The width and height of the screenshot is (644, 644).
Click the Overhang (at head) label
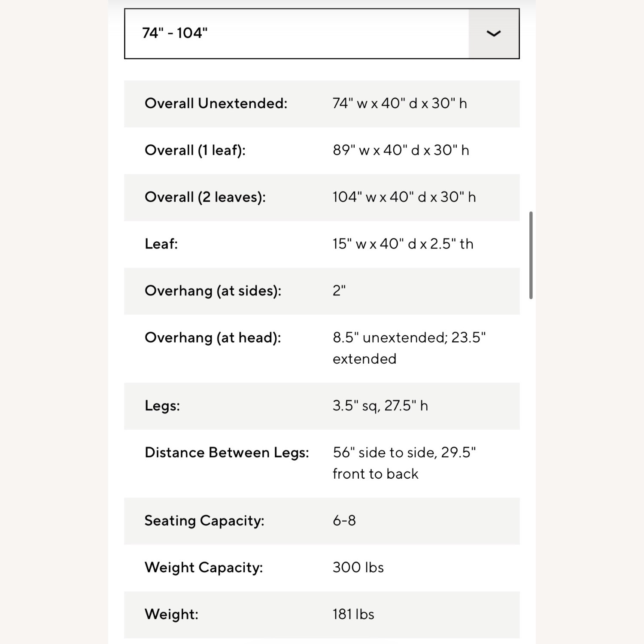pyautogui.click(x=213, y=338)
